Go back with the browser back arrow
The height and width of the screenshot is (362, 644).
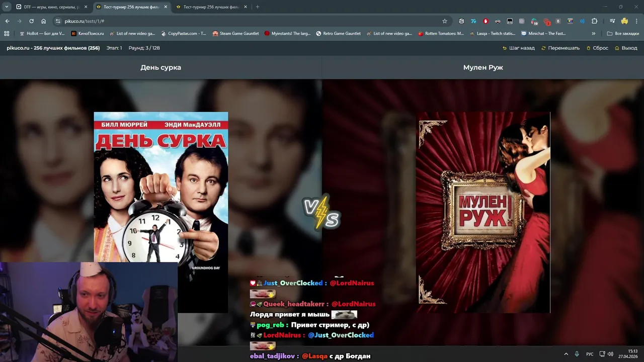(x=7, y=21)
